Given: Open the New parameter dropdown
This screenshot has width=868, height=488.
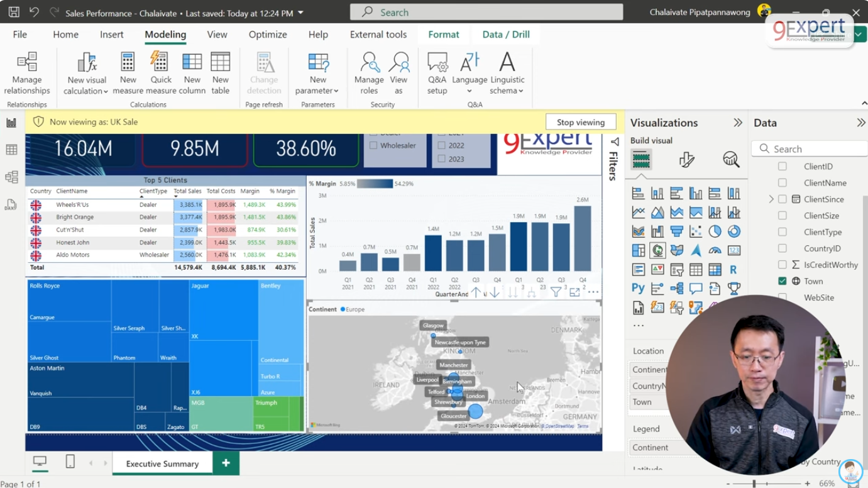Looking at the screenshot, I should point(318,74).
